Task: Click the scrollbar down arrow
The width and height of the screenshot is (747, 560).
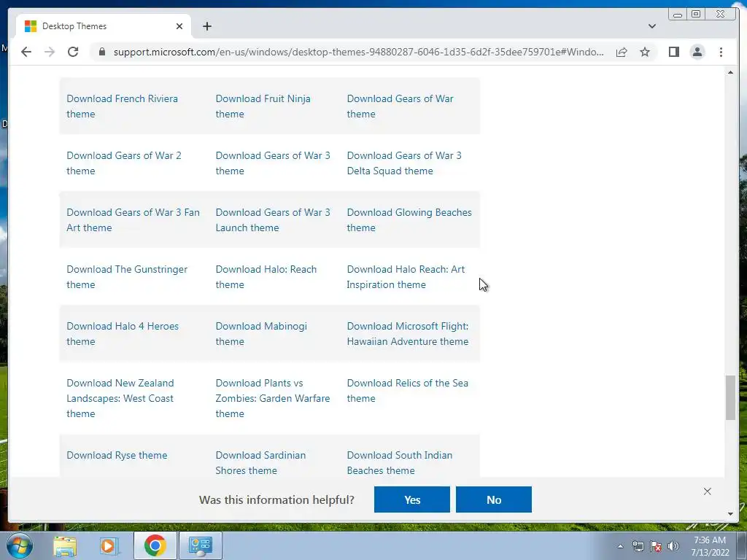Action: [x=730, y=514]
